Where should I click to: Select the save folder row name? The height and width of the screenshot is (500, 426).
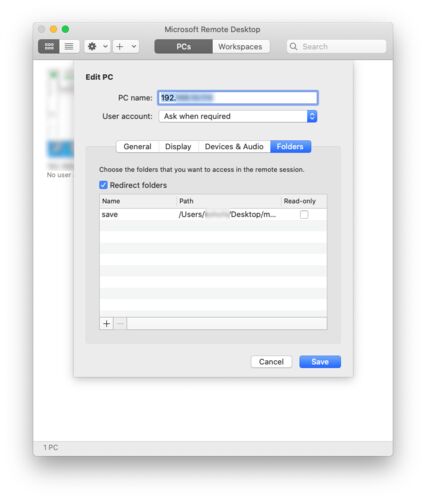pos(110,214)
